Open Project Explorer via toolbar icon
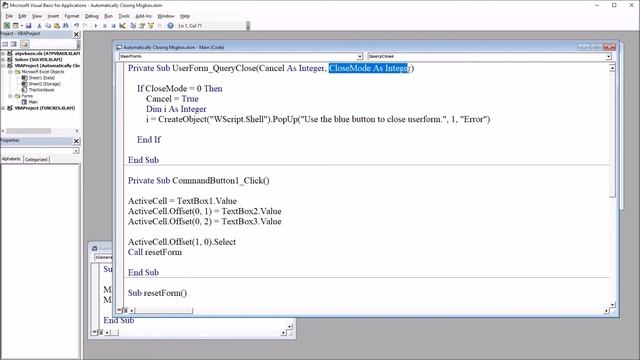Image resolution: width=640 pixels, height=360 pixels. tap(133, 26)
